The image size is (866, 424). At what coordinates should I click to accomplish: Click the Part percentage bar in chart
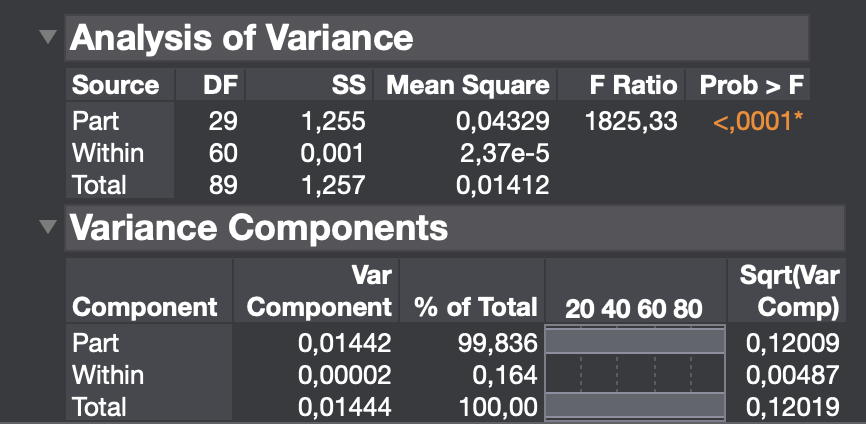(632, 342)
